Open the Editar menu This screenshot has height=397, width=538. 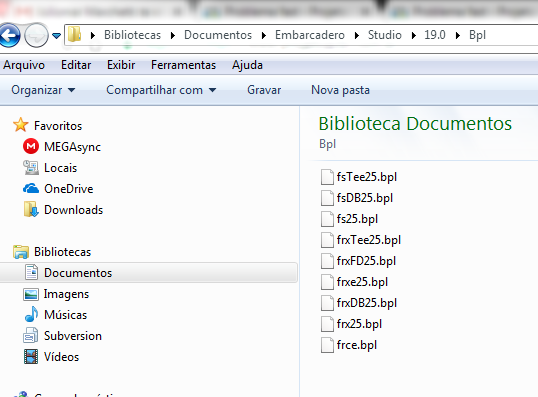pos(76,65)
